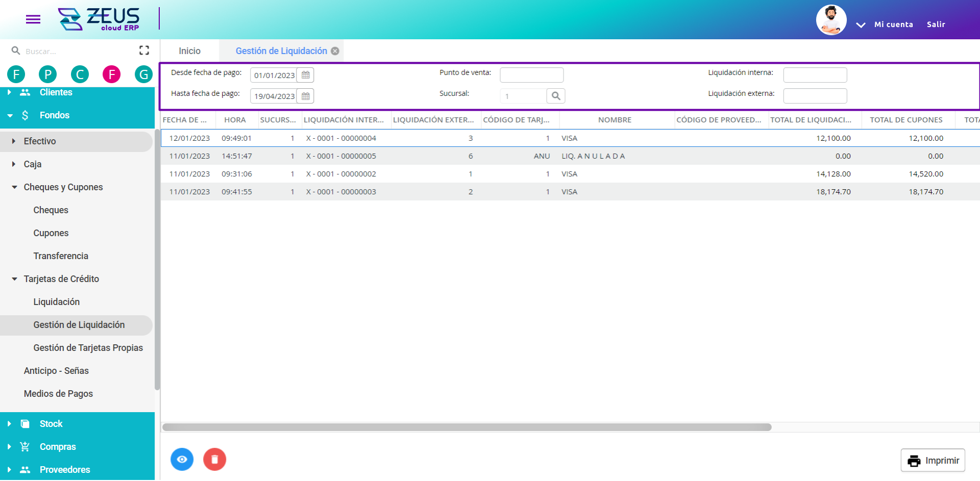Click the Liquidación interna input field

(815, 75)
